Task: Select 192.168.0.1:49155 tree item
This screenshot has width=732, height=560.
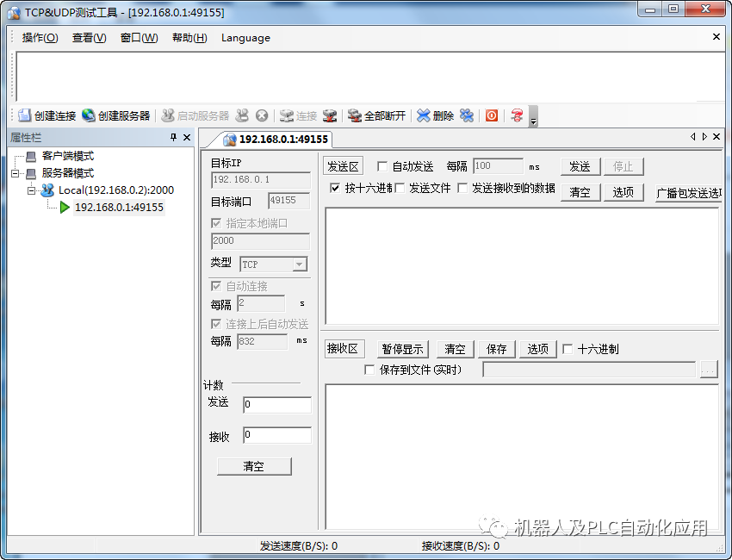Action: pyautogui.click(x=119, y=208)
